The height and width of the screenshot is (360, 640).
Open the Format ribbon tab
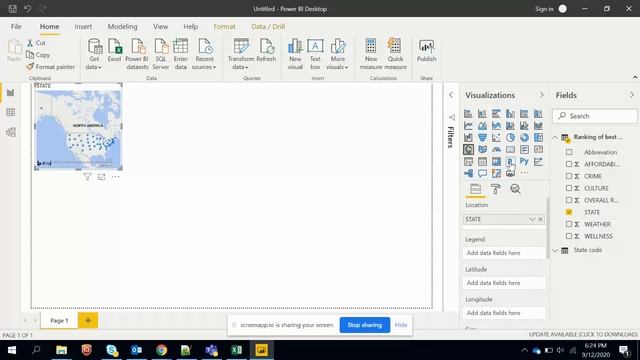tap(224, 27)
